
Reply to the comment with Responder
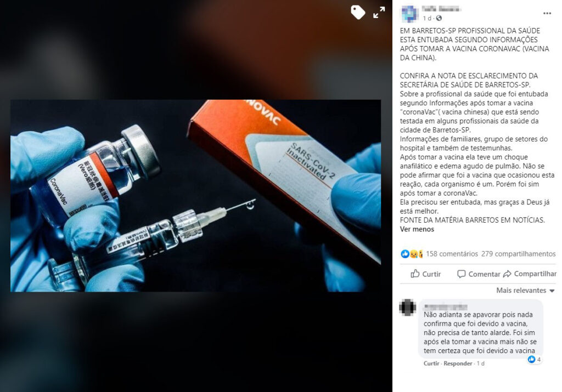pos(458,363)
